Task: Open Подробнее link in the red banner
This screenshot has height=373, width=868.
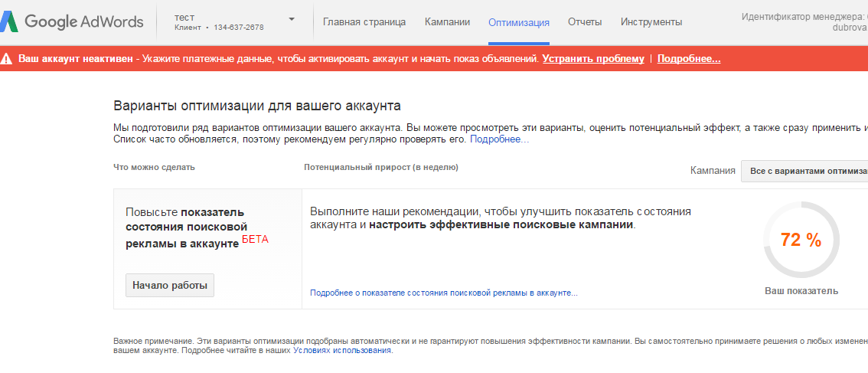Action: coord(688,59)
